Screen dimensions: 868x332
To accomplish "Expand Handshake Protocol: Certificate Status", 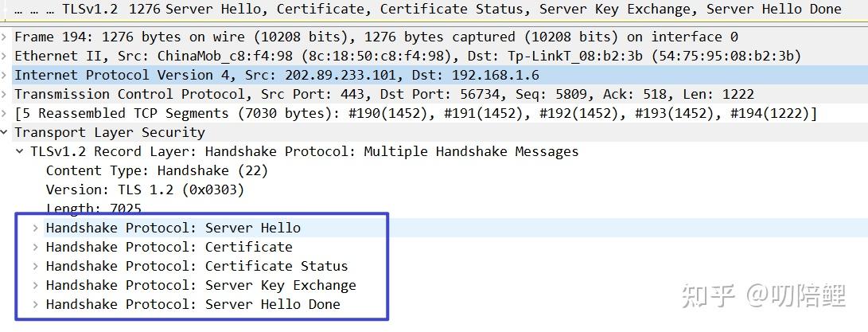I will point(36,267).
